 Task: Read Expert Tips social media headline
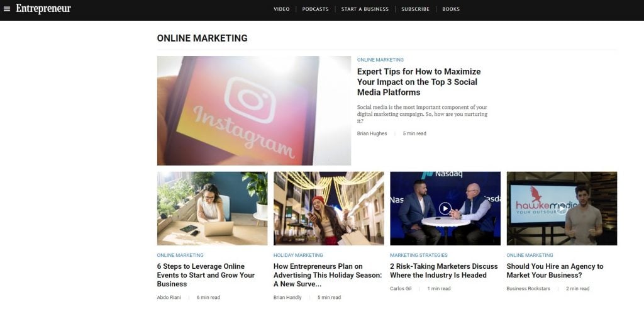(419, 82)
